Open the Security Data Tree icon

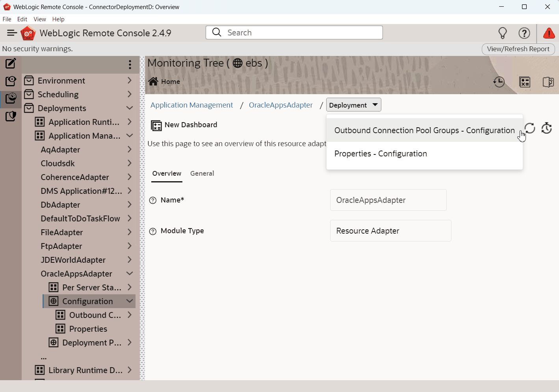click(x=11, y=116)
